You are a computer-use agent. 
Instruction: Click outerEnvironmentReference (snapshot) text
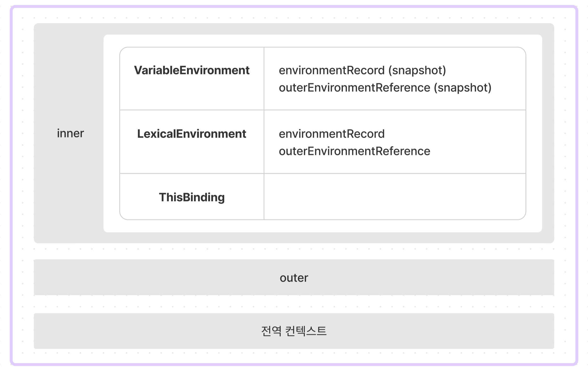point(385,87)
